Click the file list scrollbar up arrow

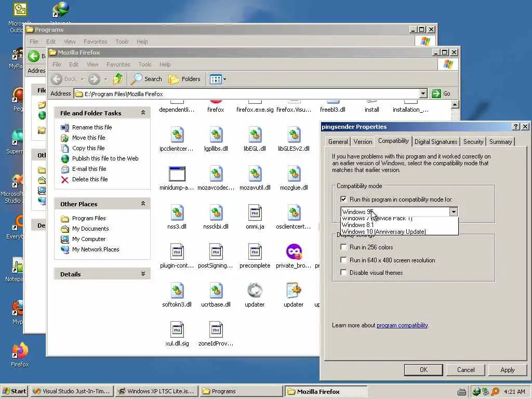point(455,104)
